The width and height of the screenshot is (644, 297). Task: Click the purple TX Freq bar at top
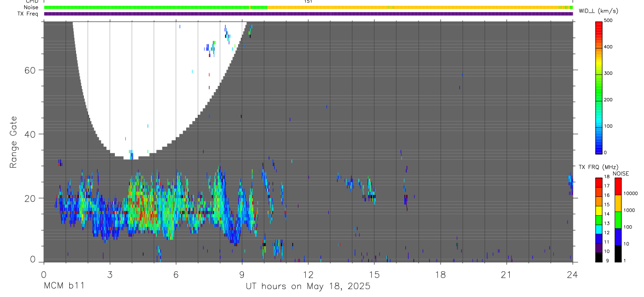pyautogui.click(x=308, y=14)
